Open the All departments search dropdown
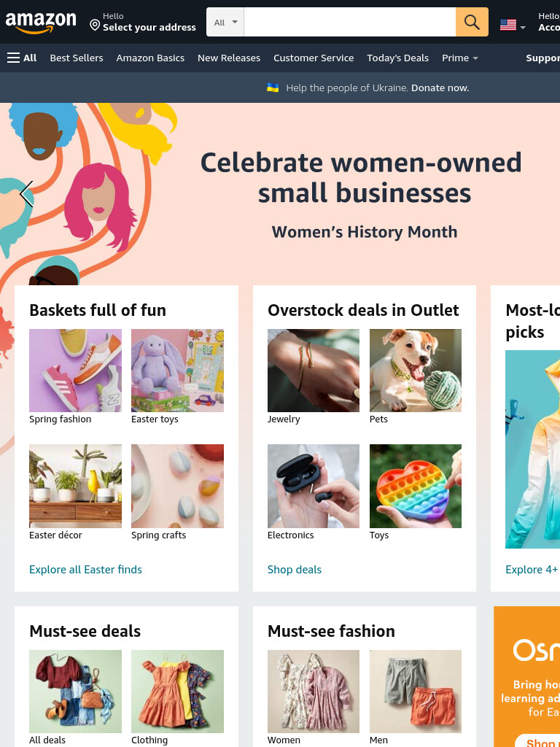The height and width of the screenshot is (747, 560). 225,22
